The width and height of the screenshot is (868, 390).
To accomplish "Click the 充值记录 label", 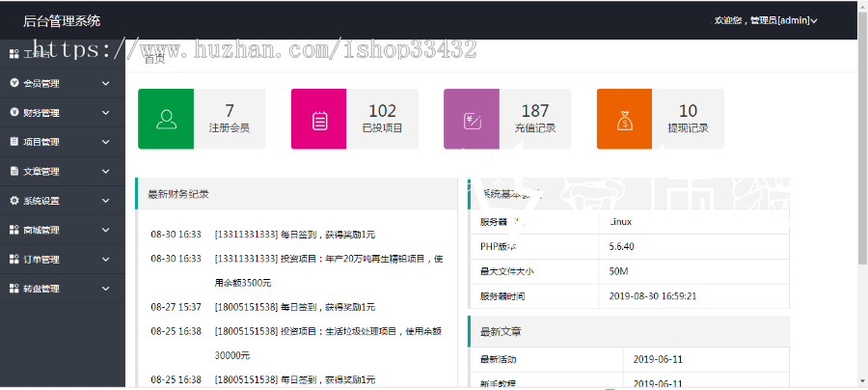I will point(534,128).
